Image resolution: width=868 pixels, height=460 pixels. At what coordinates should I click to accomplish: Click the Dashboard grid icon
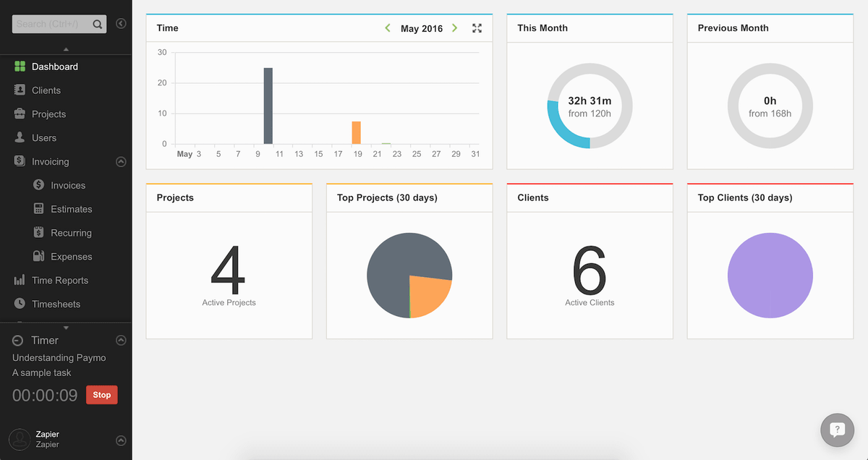pyautogui.click(x=20, y=67)
